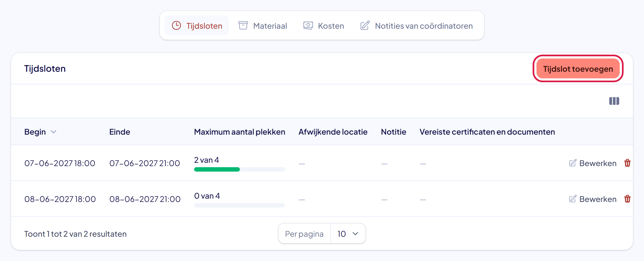Open the Per pagina 10 dropdown
This screenshot has height=261, width=644.
pyautogui.click(x=348, y=234)
